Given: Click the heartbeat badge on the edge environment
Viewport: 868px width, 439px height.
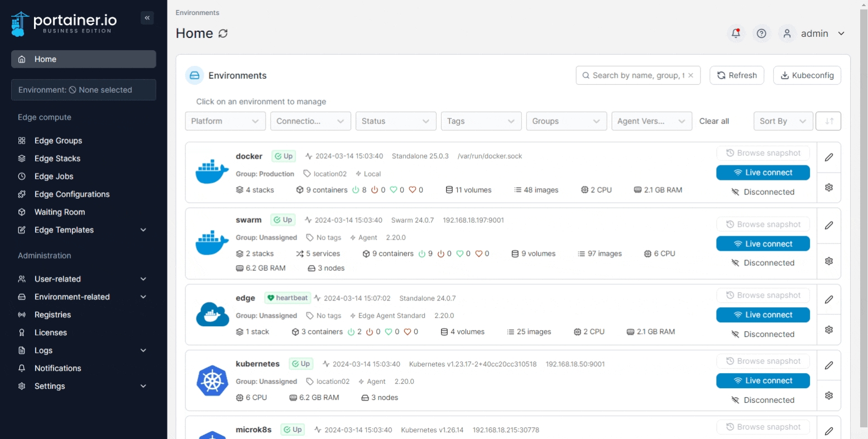Looking at the screenshot, I should pyautogui.click(x=287, y=298).
